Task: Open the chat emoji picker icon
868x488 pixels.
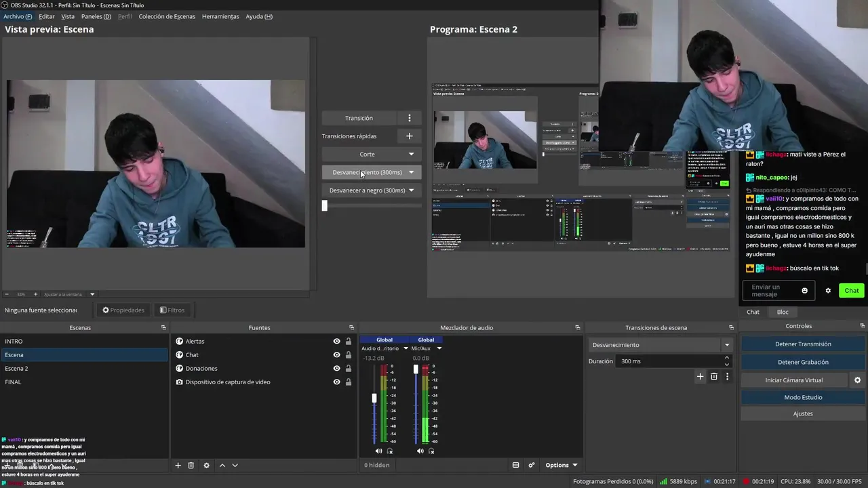Action: 805,291
